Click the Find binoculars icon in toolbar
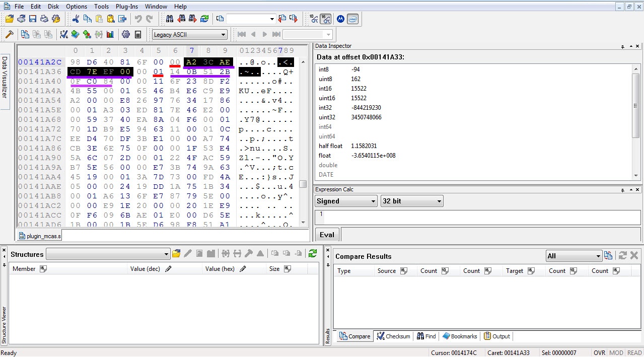Viewport: 644px width, 357px height. (x=170, y=19)
